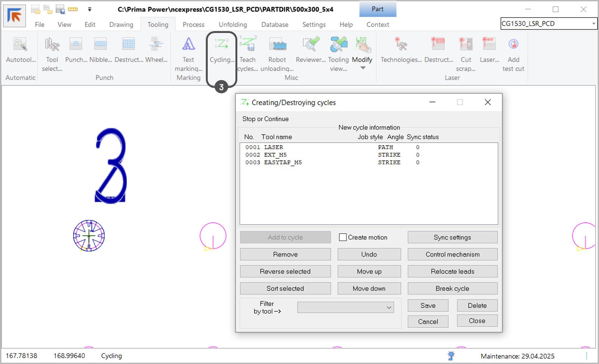Screen dimensions: 599x364
Task: Select the EASYTAP_M5 row in cycle list
Action: (283, 162)
